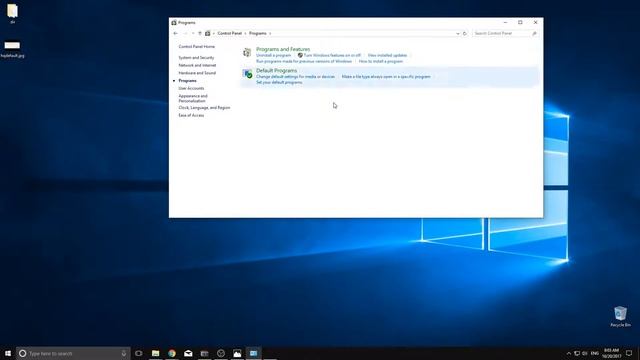Screen dimensions: 640x360
Task: Click Change default settings for media or devices
Action: tap(295, 77)
